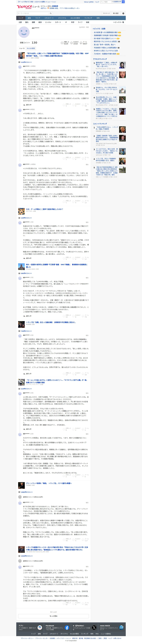Open the マイページ link

pyautogui.click(x=106, y=14)
